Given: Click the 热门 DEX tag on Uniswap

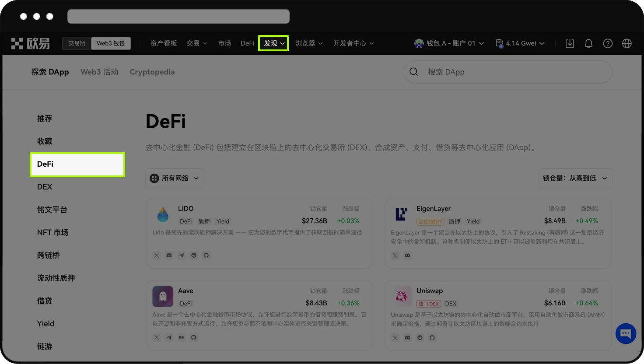Looking at the screenshot, I should 428,304.
